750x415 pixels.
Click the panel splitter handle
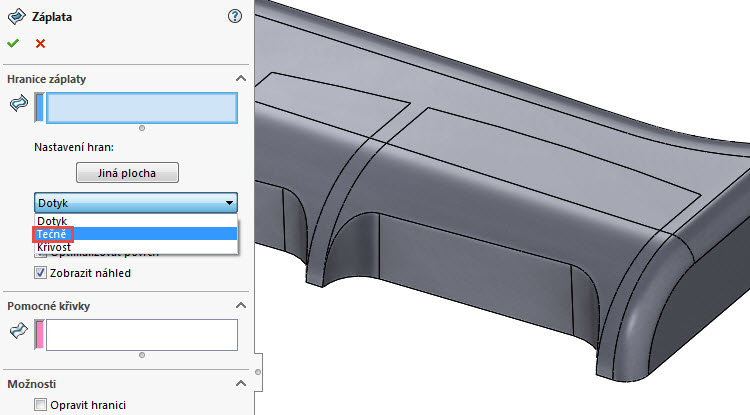tap(258, 372)
